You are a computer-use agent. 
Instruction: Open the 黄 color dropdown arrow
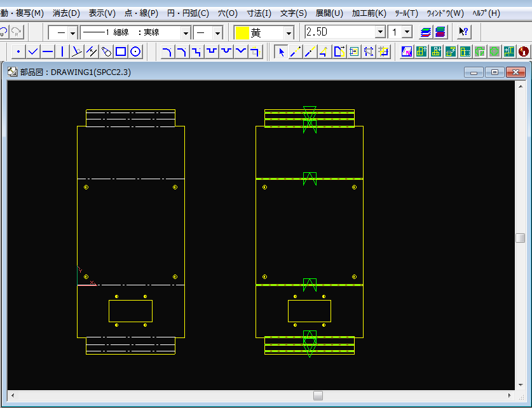point(289,33)
